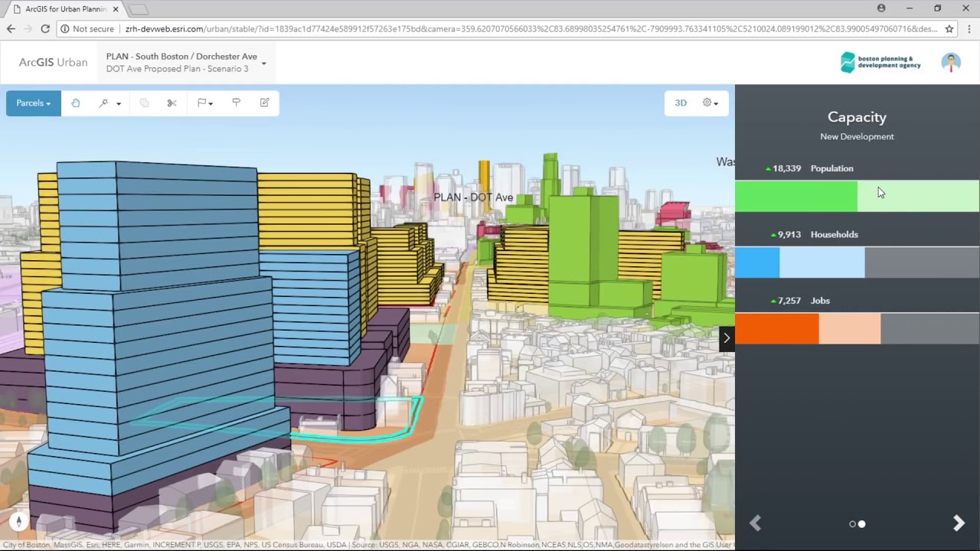The height and width of the screenshot is (551, 980).
Task: Open the Chrome menu
Action: click(x=969, y=29)
